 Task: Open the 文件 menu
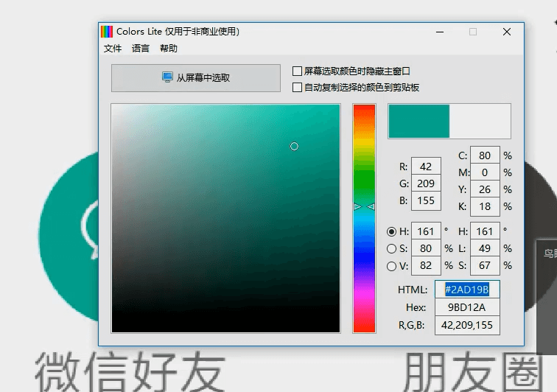113,49
